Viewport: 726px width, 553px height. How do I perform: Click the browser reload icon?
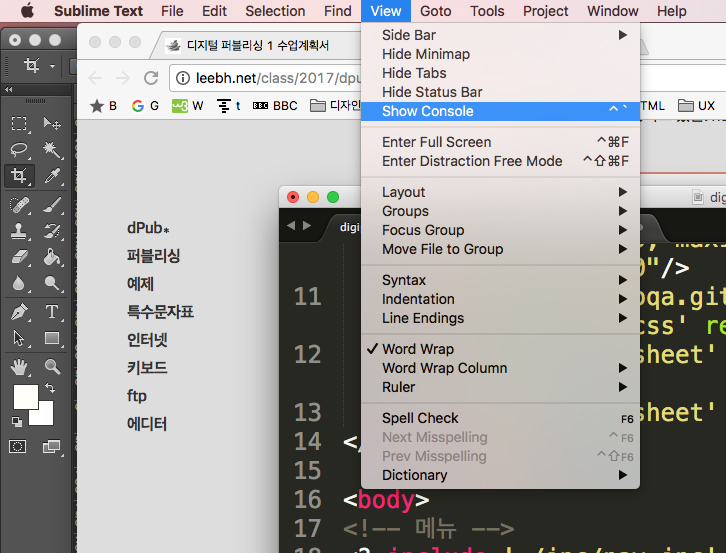coord(151,78)
